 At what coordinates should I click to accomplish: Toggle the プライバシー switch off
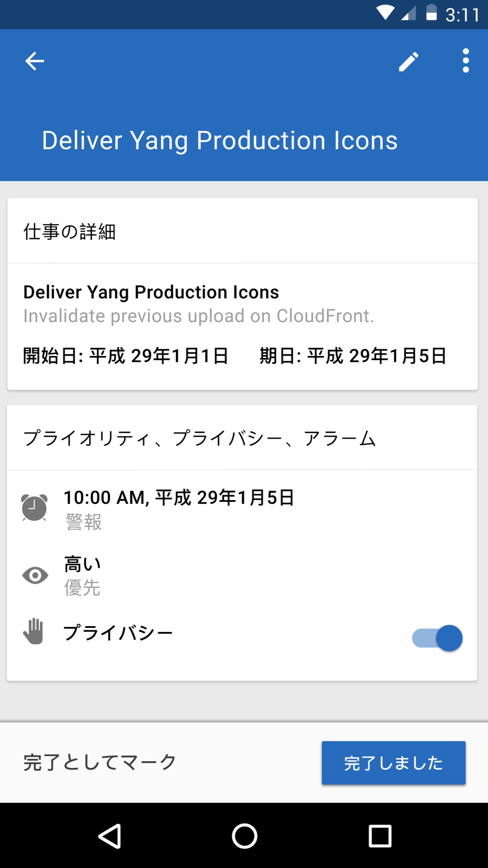coord(437,638)
